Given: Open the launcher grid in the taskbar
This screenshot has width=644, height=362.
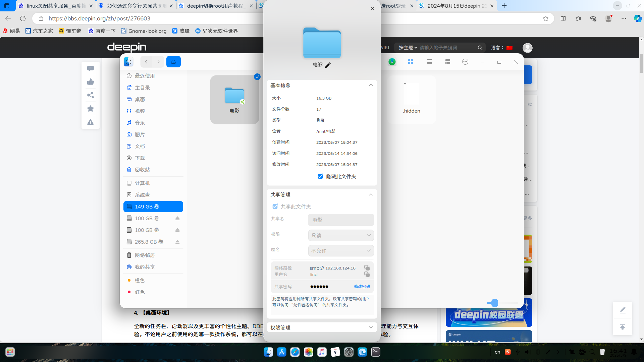Looking at the screenshot, I should pos(10,352).
